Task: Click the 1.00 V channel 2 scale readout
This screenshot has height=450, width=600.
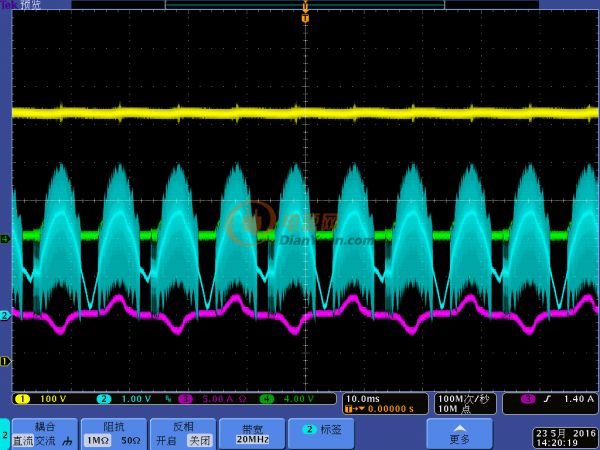Action: [136, 399]
